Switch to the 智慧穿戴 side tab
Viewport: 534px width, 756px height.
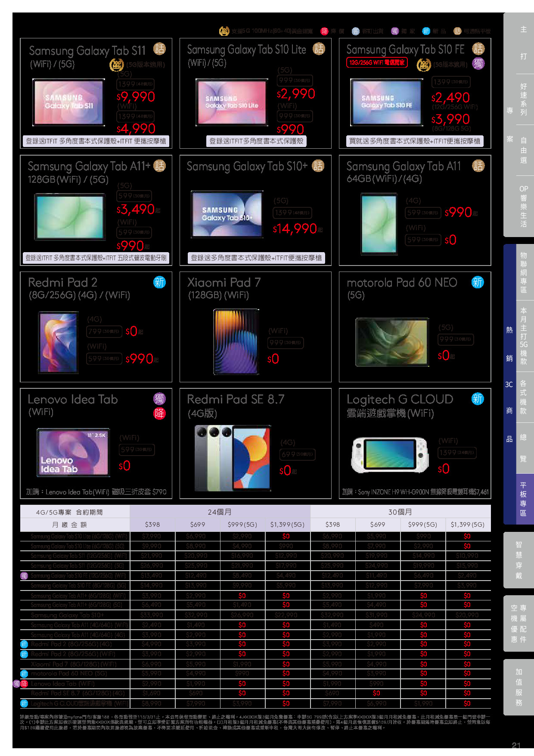coord(518,560)
